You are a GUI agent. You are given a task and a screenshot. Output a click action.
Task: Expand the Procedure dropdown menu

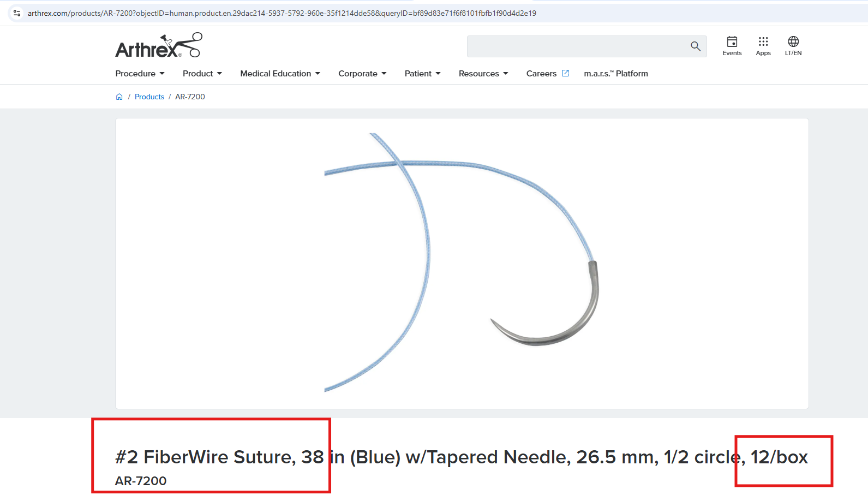click(140, 74)
